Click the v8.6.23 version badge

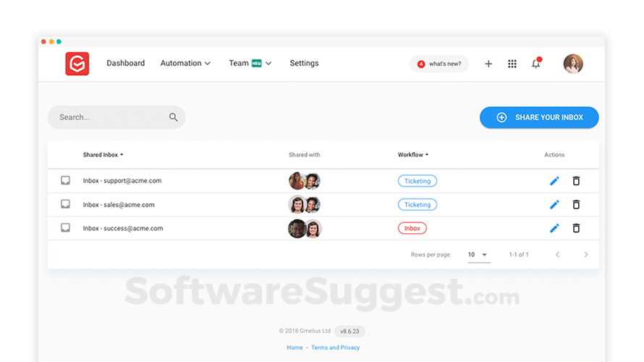tap(349, 331)
